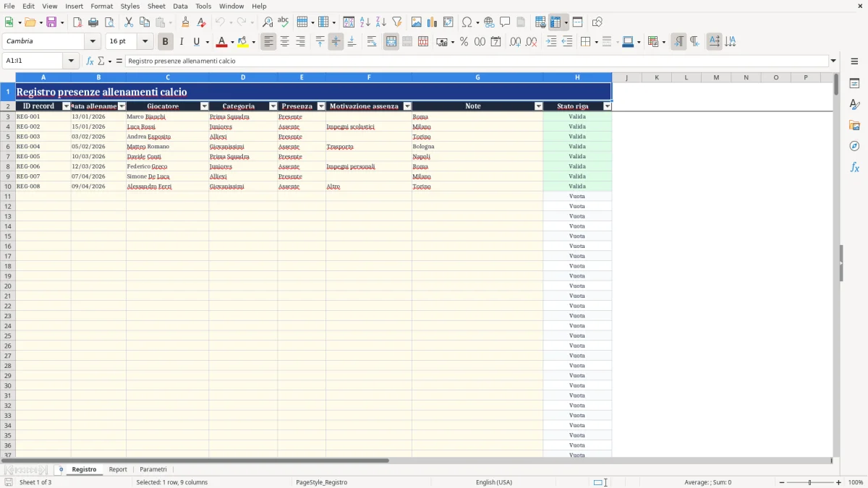The width and height of the screenshot is (868, 488).
Task: Click the Name Box field showing A1:I1
Action: tap(34, 61)
